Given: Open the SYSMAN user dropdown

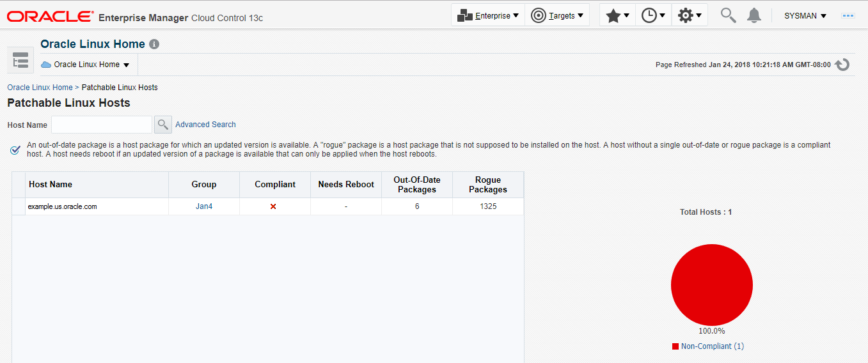Looking at the screenshot, I should 805,16.
